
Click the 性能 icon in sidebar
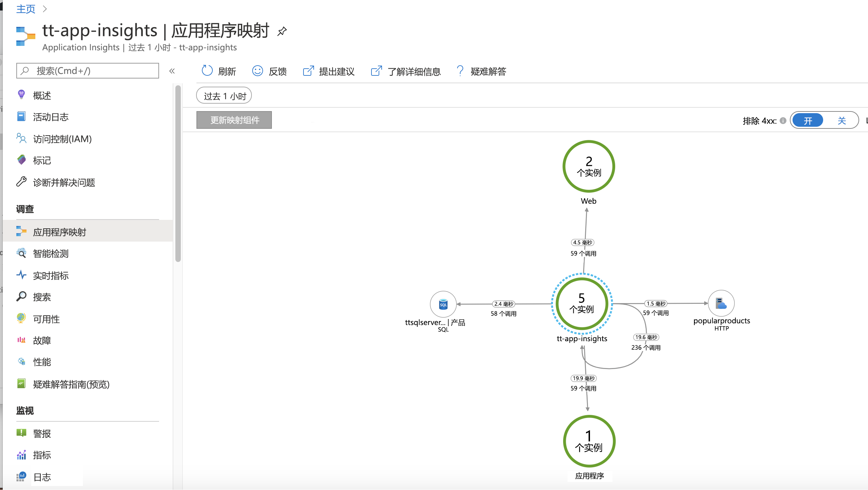click(x=21, y=361)
